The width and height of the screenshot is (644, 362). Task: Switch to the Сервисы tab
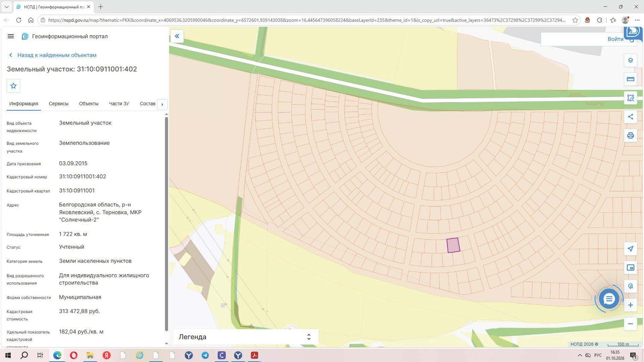pyautogui.click(x=58, y=104)
